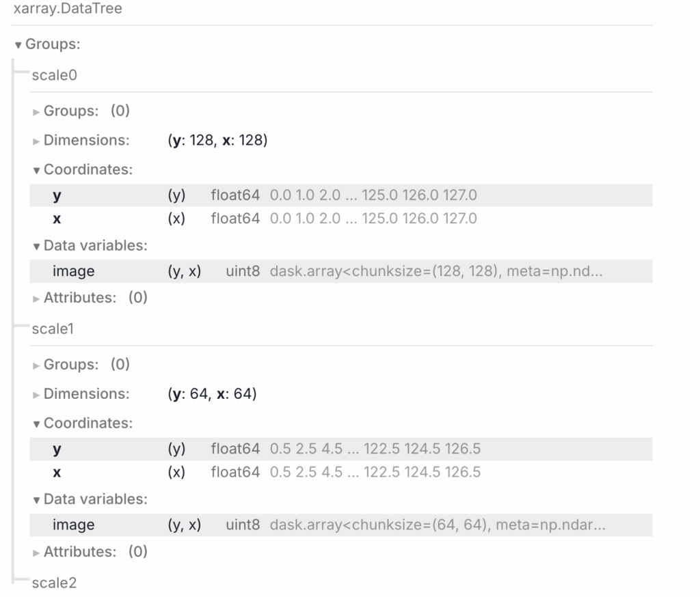The height and width of the screenshot is (597, 700).
Task: Expand the Dimensions section under scale0
Action: pos(85,140)
